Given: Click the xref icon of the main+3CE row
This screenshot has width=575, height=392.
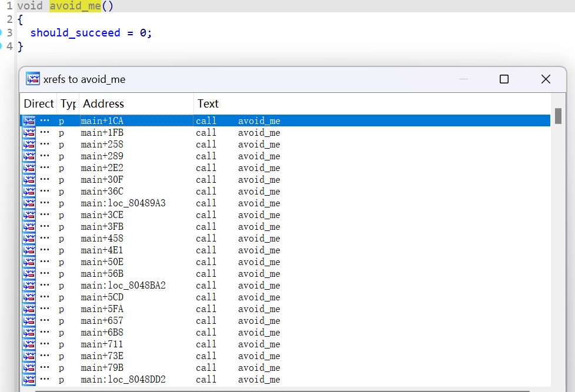Looking at the screenshot, I should 29,215.
